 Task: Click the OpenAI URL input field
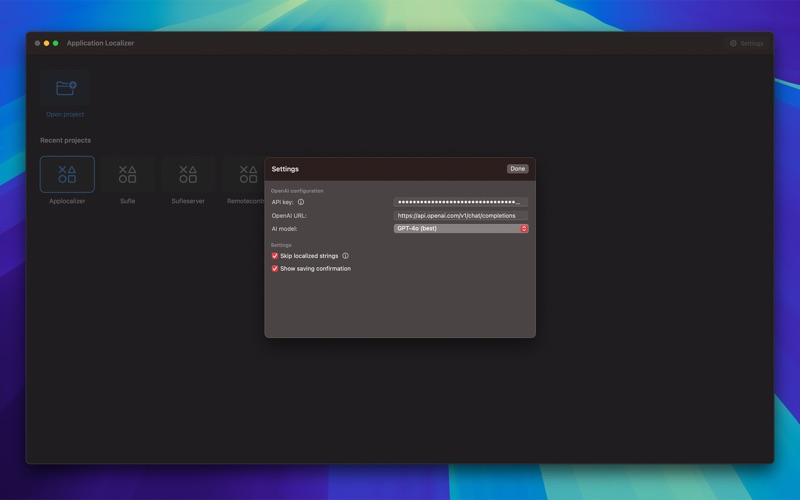[x=461, y=215]
